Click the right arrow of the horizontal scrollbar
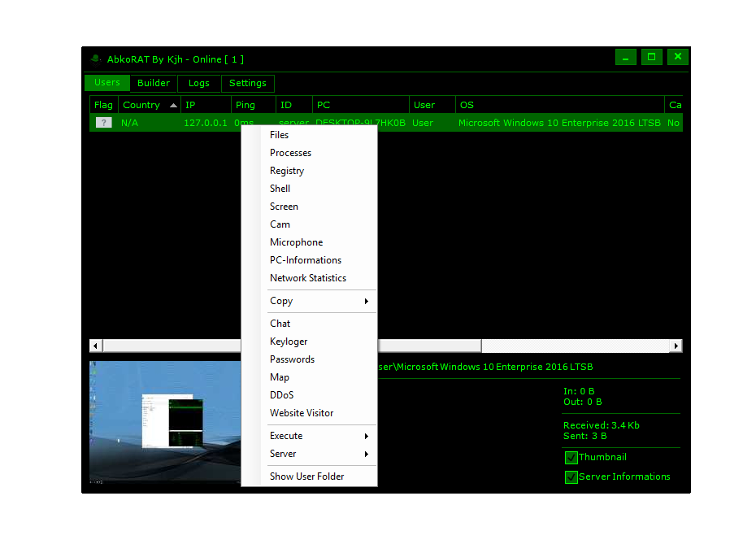 click(676, 346)
